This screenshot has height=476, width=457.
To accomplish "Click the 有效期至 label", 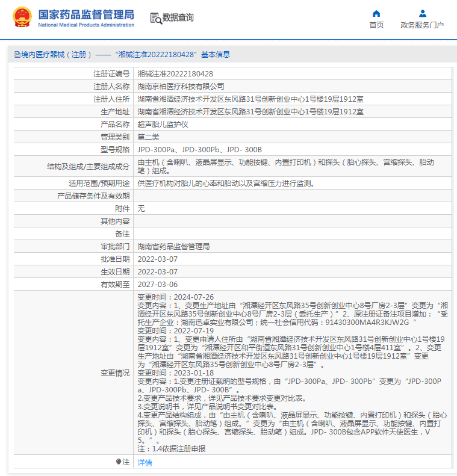I will [x=115, y=285].
